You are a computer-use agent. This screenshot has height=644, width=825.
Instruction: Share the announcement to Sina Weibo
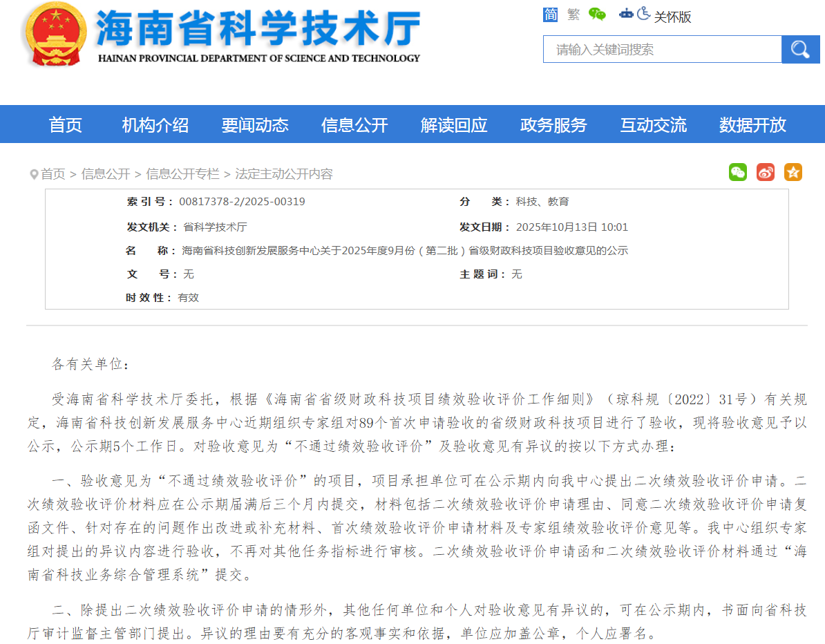point(766,172)
